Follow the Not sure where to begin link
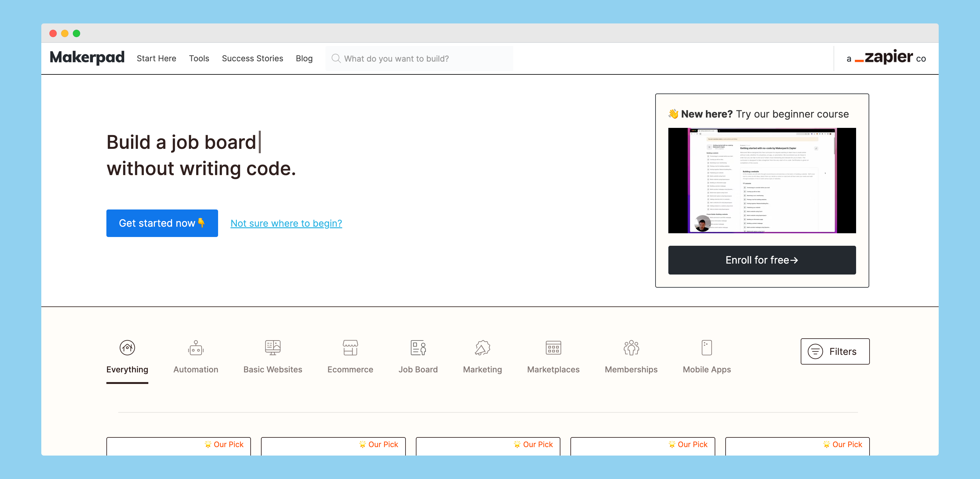 coord(286,223)
